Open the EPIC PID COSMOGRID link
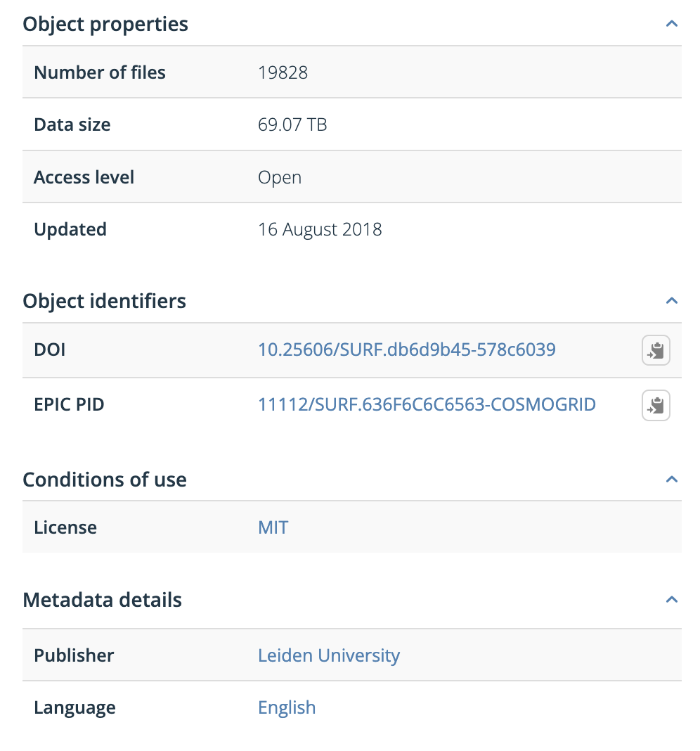The width and height of the screenshot is (700, 751). [x=427, y=404]
